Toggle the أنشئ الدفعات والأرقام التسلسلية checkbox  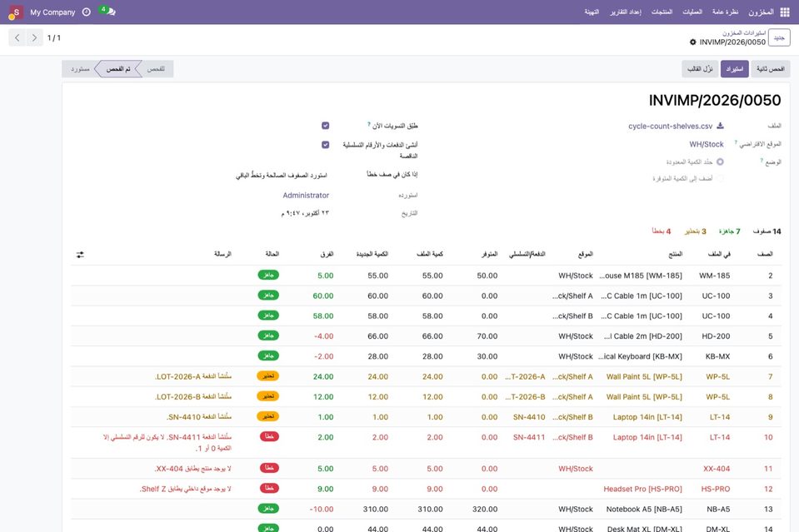325,145
